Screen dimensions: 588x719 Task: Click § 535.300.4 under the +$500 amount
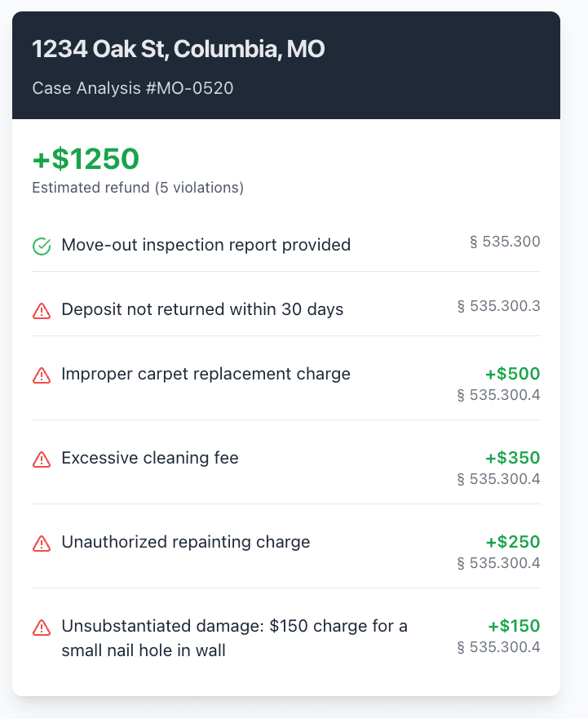498,395
